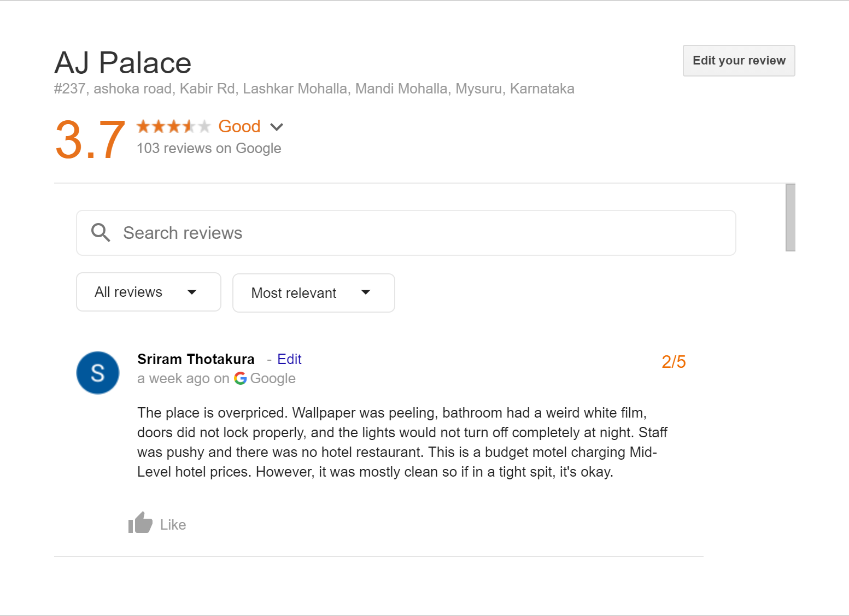849x616 pixels.
Task: Click the AJ Palace title
Action: coord(123,63)
